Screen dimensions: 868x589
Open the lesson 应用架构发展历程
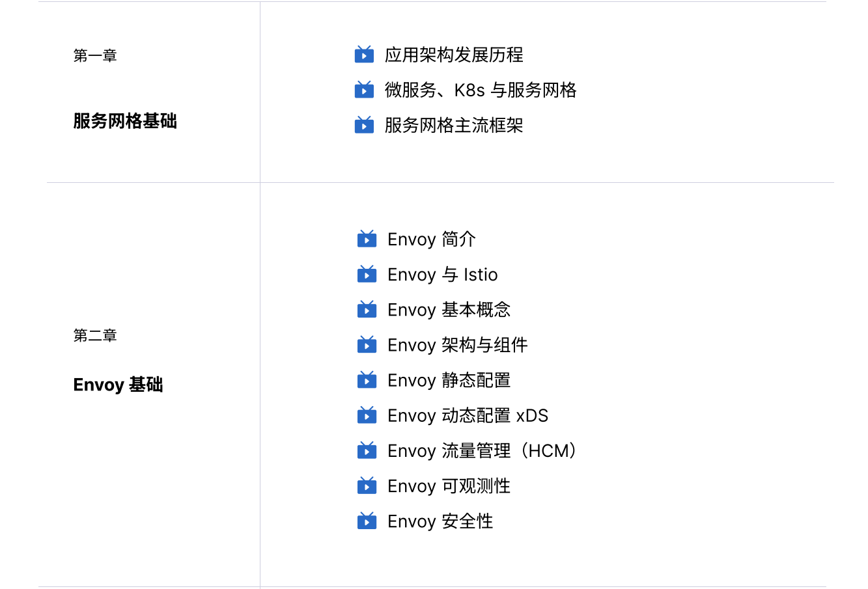coord(454,55)
